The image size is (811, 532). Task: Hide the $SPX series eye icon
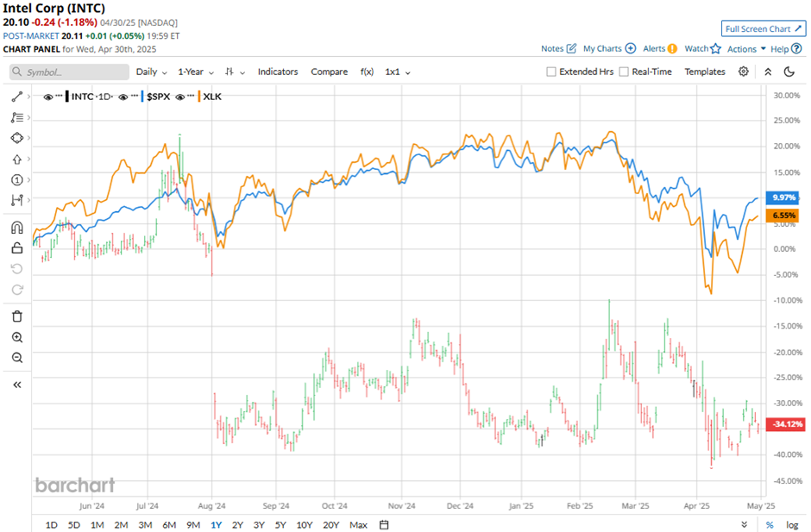(x=123, y=97)
